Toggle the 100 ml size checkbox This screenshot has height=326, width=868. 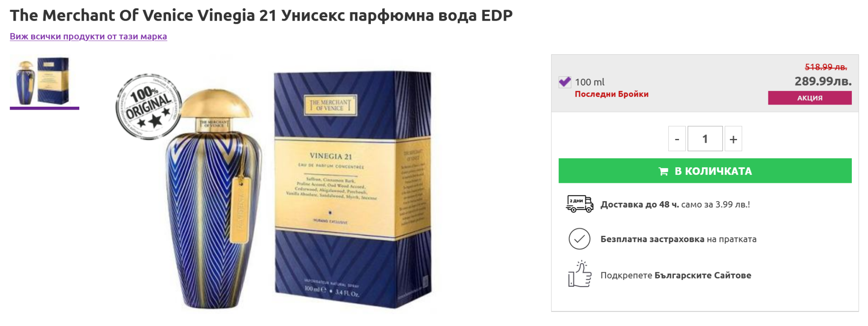click(x=565, y=82)
